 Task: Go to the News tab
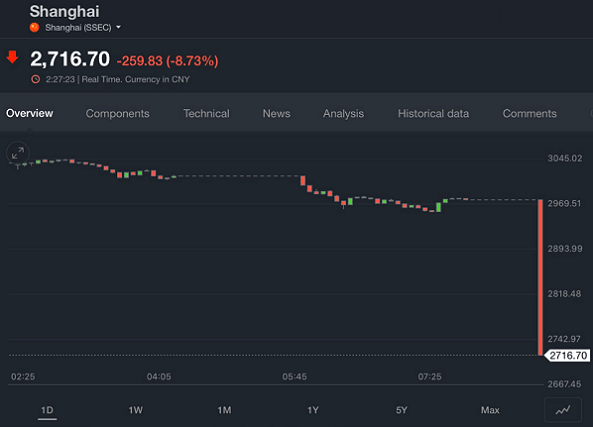point(276,113)
